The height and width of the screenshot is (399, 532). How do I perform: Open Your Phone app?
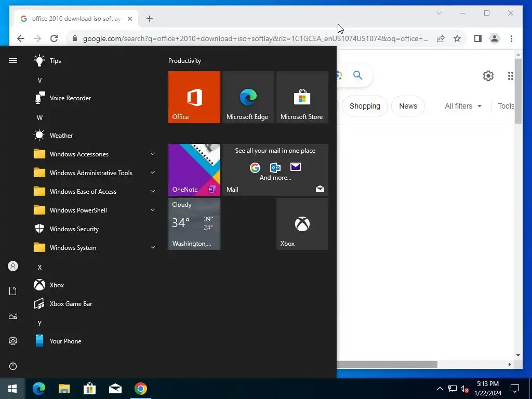click(x=95, y=341)
